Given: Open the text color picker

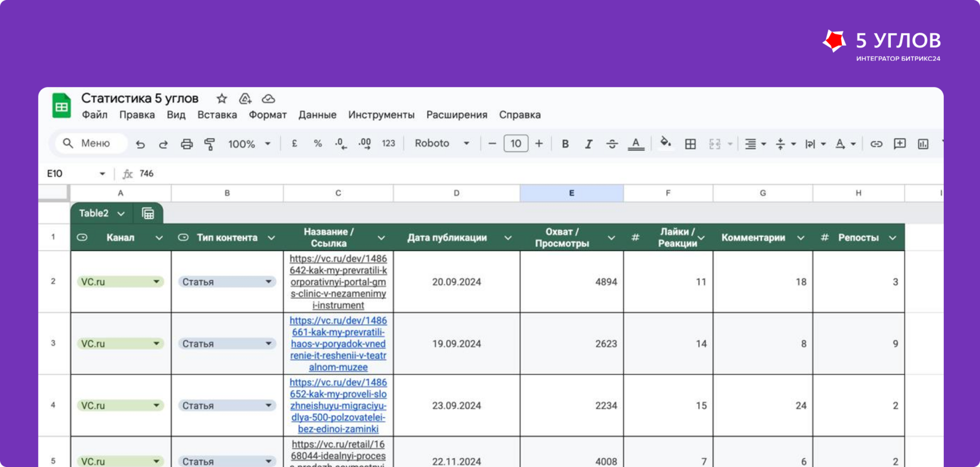Looking at the screenshot, I should coord(636,143).
